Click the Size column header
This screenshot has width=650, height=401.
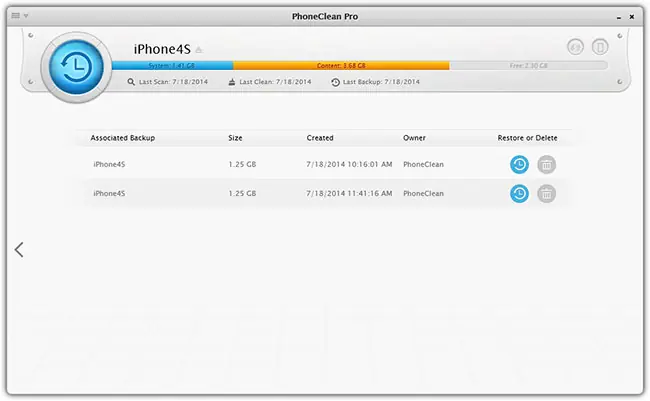pyautogui.click(x=235, y=138)
